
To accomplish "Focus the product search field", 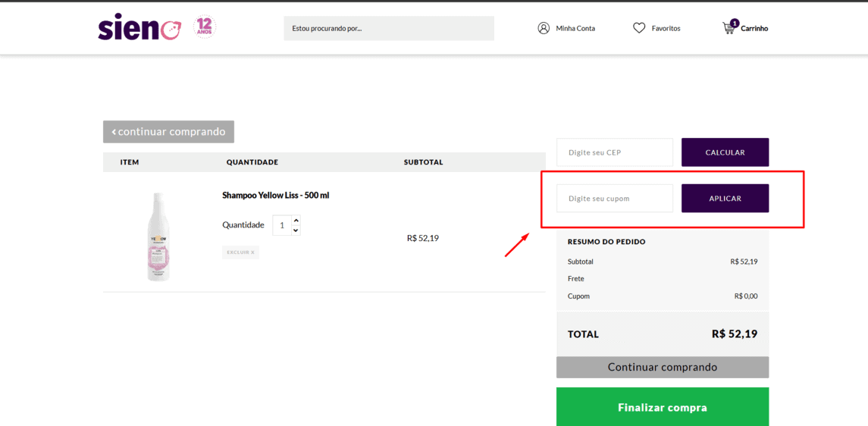I will pos(389,28).
